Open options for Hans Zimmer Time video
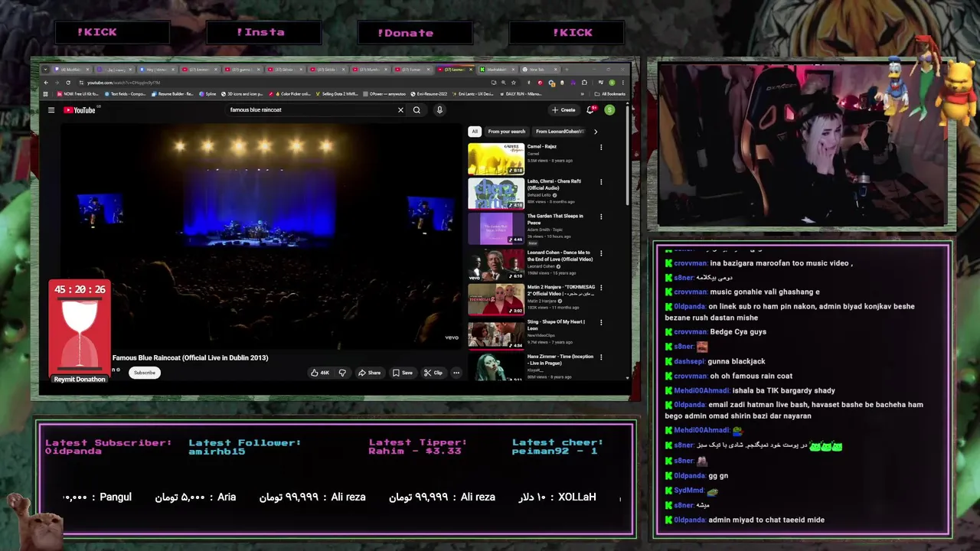The width and height of the screenshot is (980, 551). point(601,357)
